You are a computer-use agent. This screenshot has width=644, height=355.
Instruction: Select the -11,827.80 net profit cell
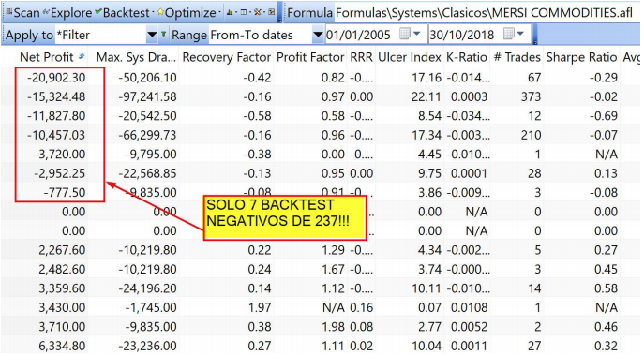pyautogui.click(x=56, y=116)
